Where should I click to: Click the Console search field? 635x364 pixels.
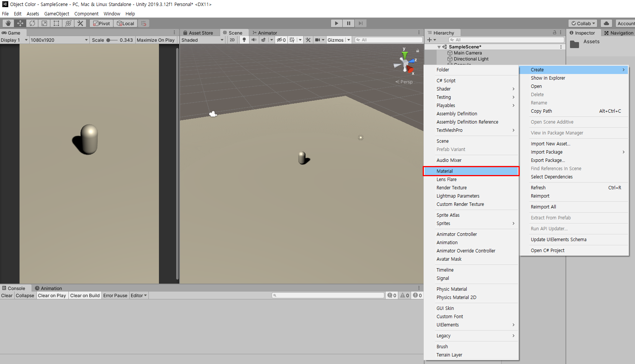pyautogui.click(x=328, y=296)
